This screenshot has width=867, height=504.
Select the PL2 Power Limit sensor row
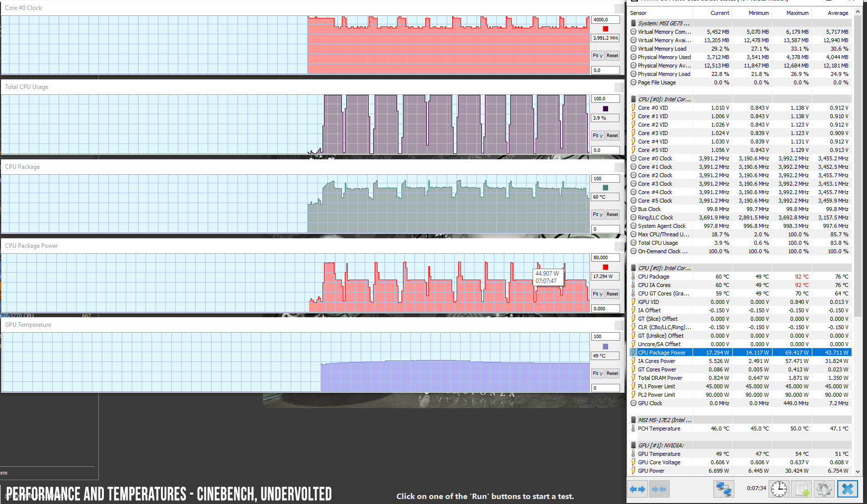(x=740, y=395)
